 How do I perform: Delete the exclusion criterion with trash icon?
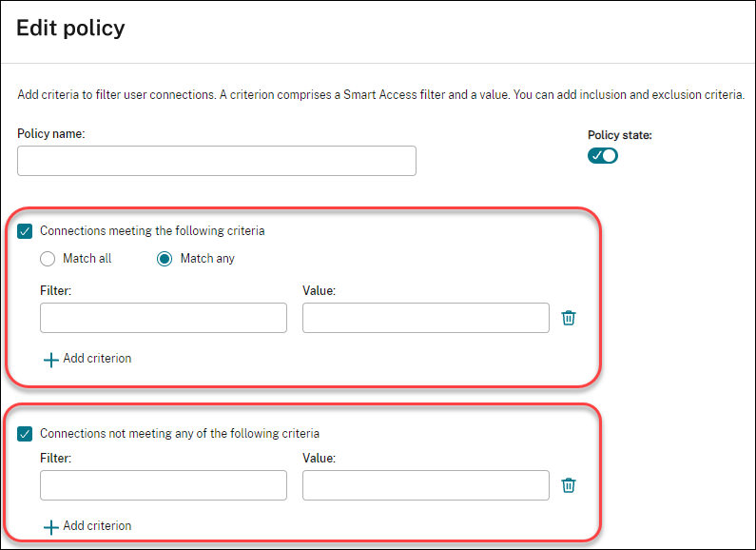click(x=568, y=485)
